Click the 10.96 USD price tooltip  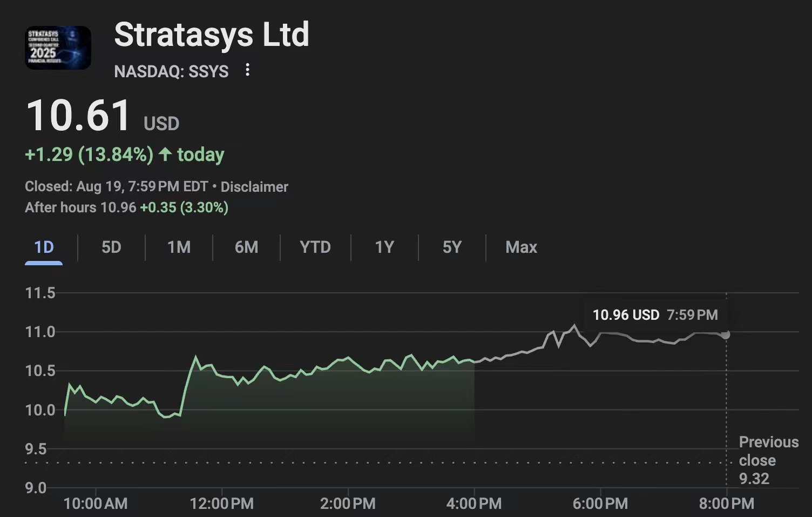coord(655,315)
